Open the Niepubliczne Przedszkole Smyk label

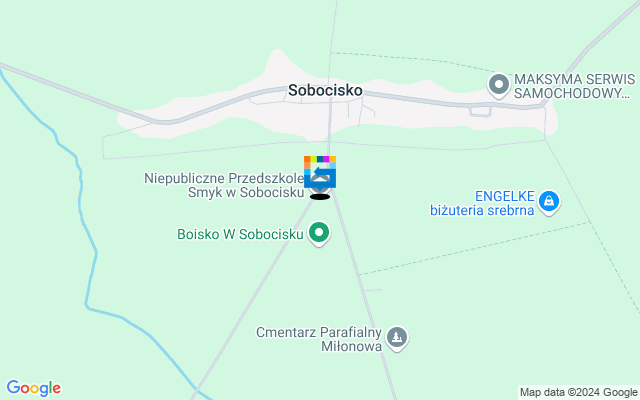point(224,185)
